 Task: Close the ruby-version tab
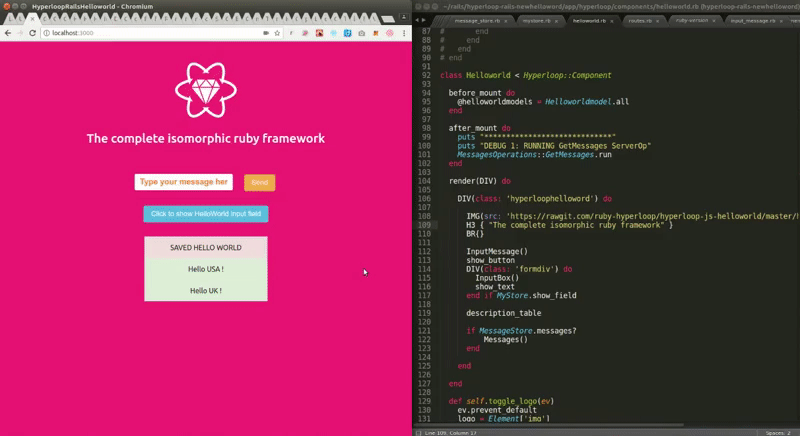[x=714, y=21]
